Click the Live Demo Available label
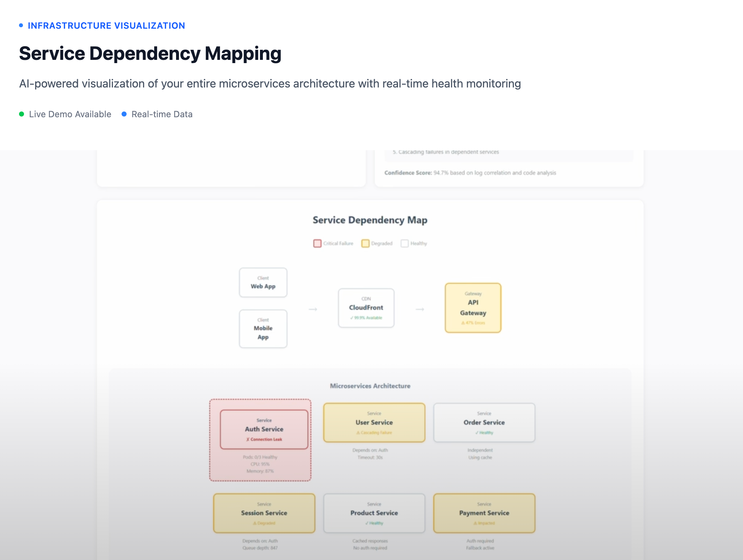Image resolution: width=743 pixels, height=560 pixels. pos(70,114)
